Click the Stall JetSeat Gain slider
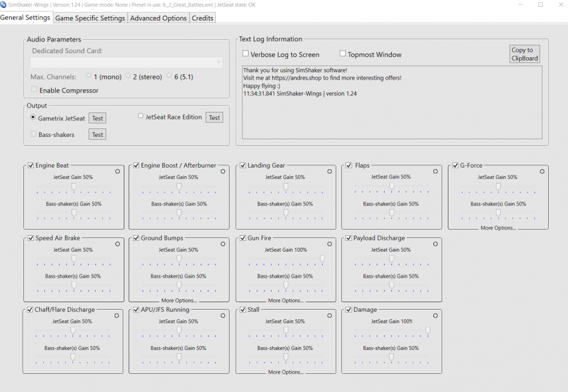Image resolution: width=568 pixels, height=392 pixels. point(286,332)
